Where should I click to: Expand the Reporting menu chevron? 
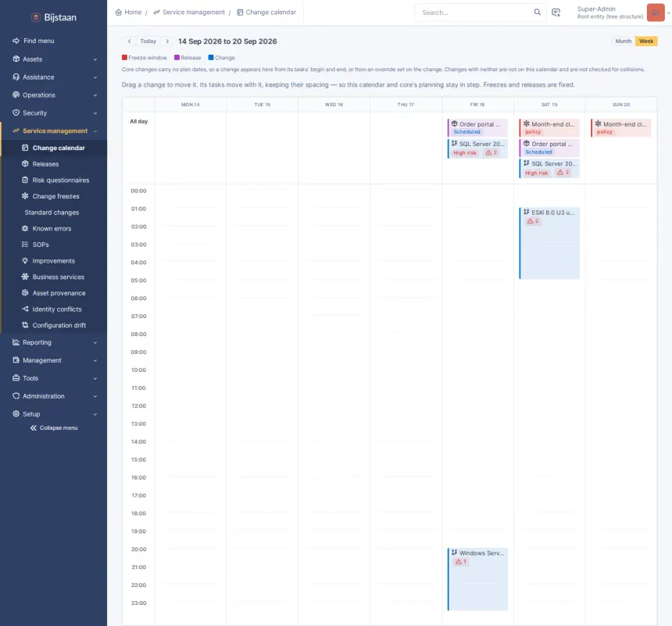(x=95, y=342)
